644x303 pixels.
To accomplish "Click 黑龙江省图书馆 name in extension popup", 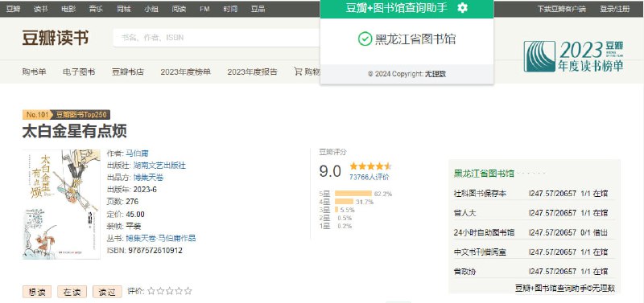I will pyautogui.click(x=415, y=39).
